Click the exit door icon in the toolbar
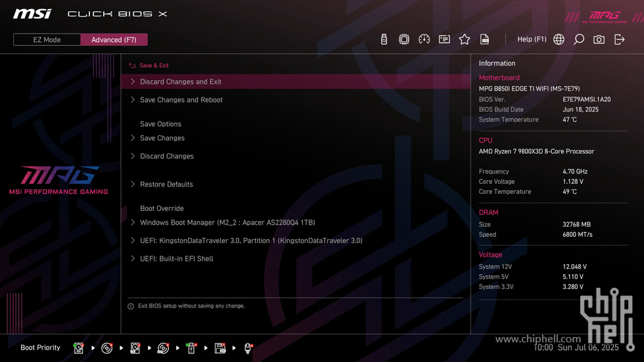 click(x=619, y=39)
